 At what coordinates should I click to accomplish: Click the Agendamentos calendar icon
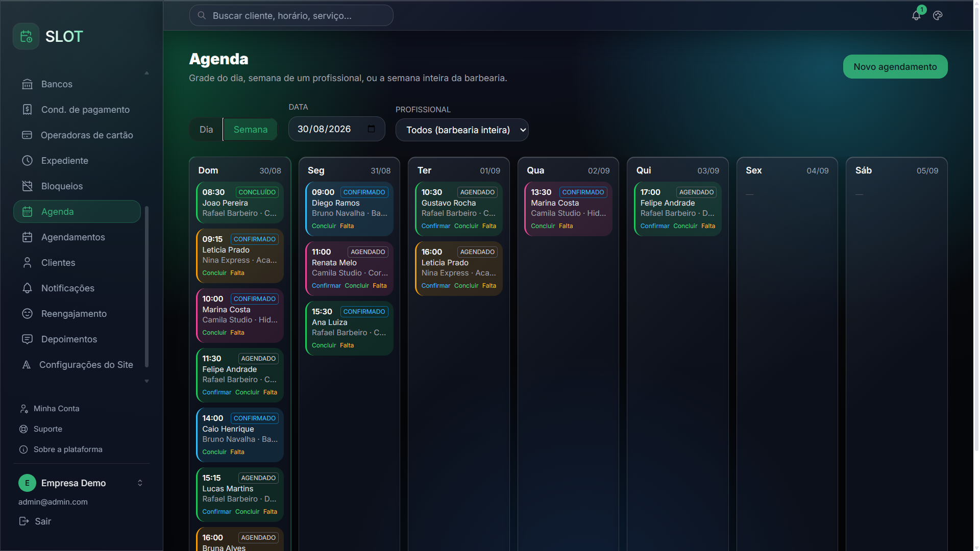28,237
